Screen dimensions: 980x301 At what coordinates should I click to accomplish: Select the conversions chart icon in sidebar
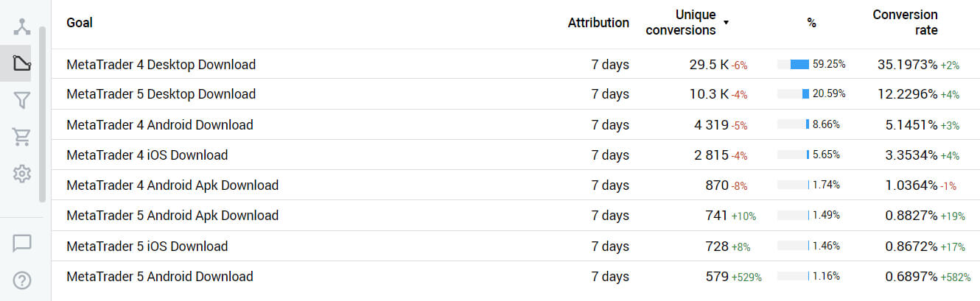coord(22,63)
